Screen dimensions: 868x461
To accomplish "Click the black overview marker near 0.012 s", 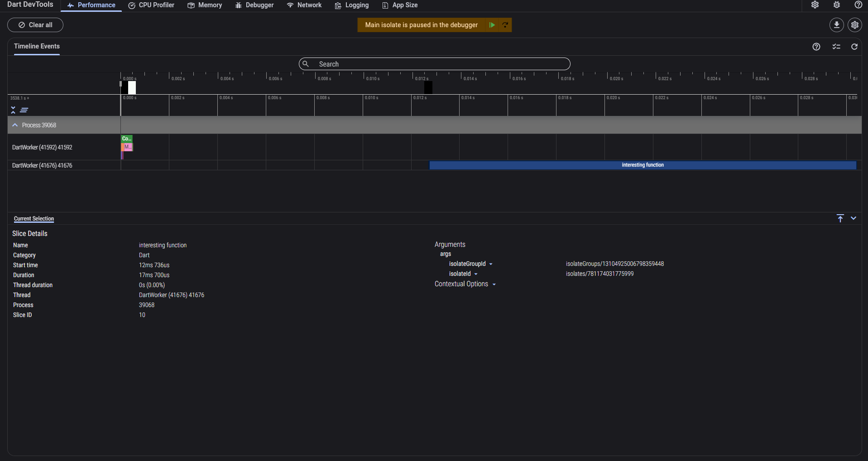I will [x=428, y=87].
